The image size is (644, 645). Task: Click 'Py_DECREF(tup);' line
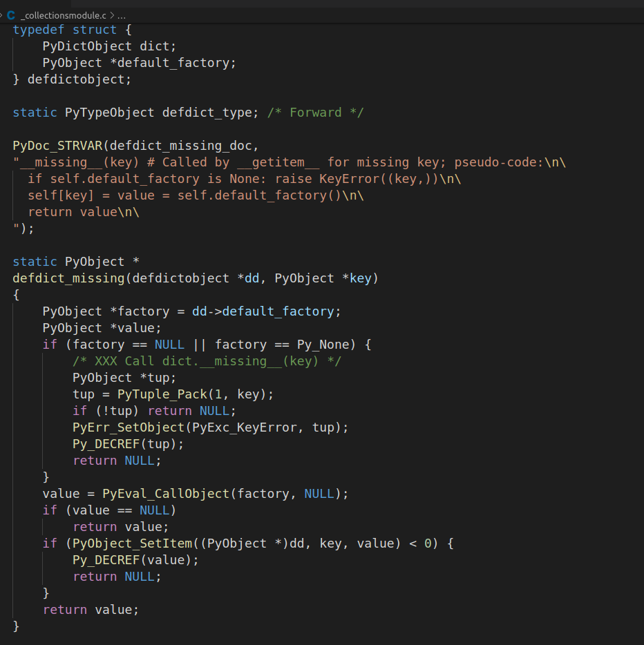click(128, 444)
